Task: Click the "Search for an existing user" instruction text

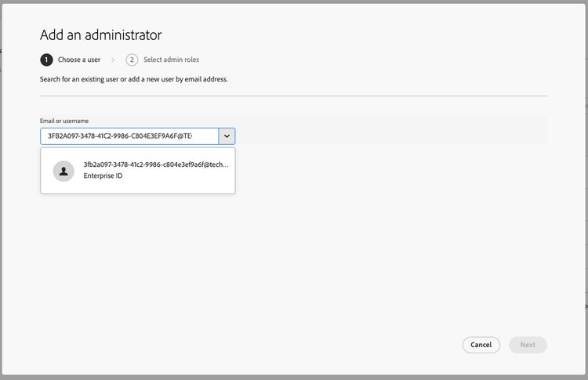Action: tap(133, 79)
